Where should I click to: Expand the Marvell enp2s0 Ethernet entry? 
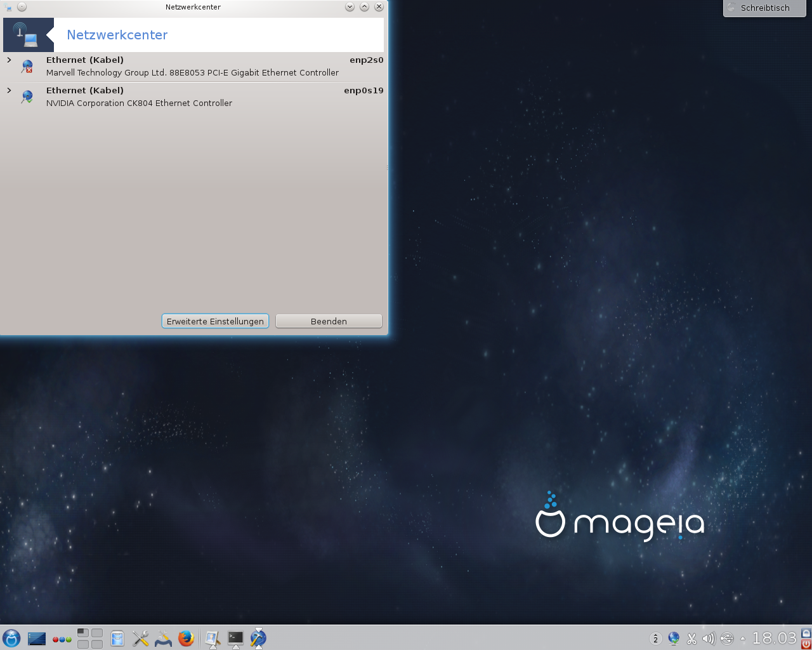pos(9,60)
